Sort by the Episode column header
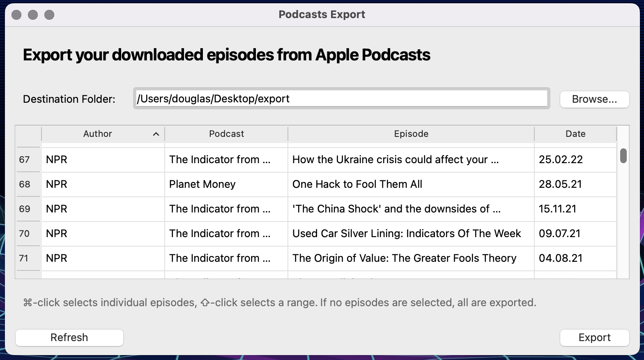The image size is (644, 360). [x=411, y=134]
